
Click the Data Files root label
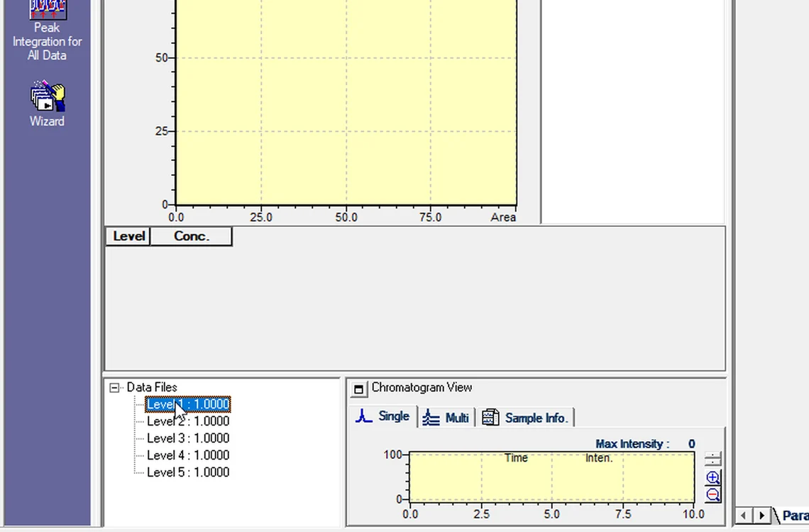click(152, 387)
